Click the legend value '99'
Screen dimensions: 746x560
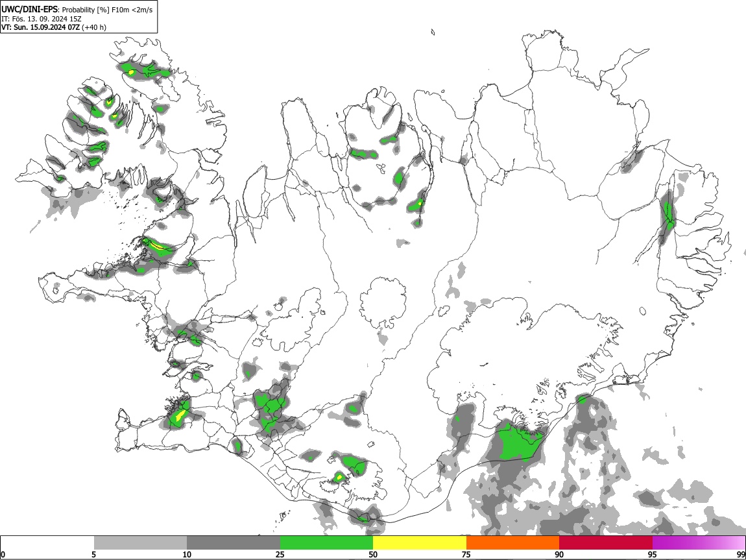pos(741,555)
